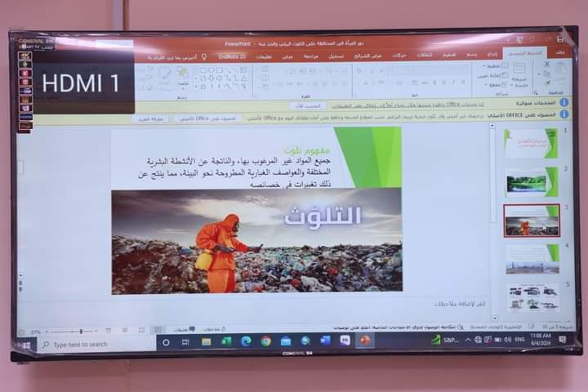588x392 pixels.
Task: Click the Windows Start button
Action: pos(25,345)
